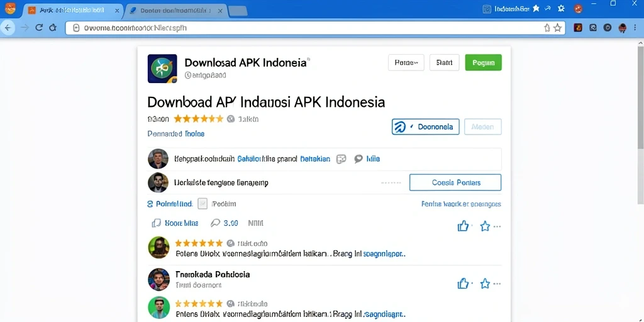644x322 pixels.
Task: Click the first review's hooded avatar
Action: point(158,248)
